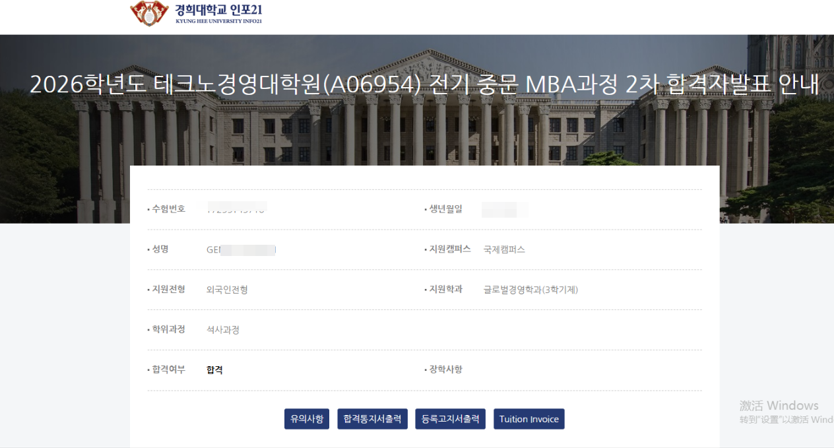834x448 pixels.
Task: Click the MBA admission results page title
Action: [x=424, y=85]
